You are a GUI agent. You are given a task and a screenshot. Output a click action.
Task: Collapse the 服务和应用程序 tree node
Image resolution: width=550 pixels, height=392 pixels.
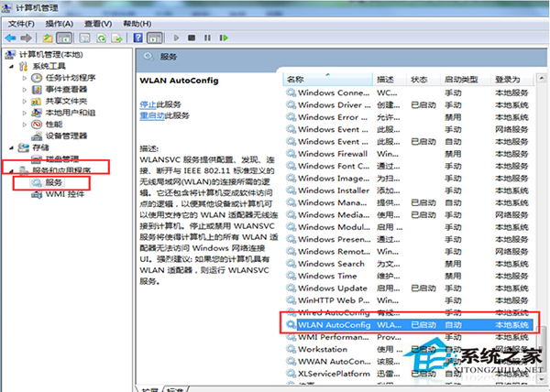pyautogui.click(x=12, y=171)
